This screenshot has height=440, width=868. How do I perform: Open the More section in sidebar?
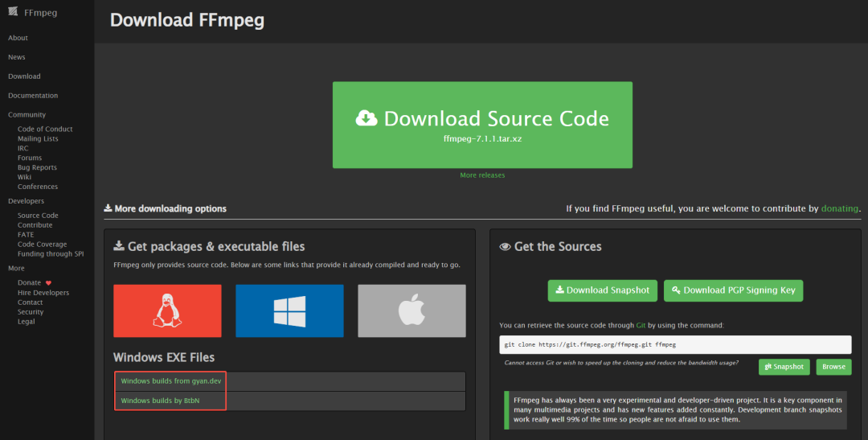(16, 268)
